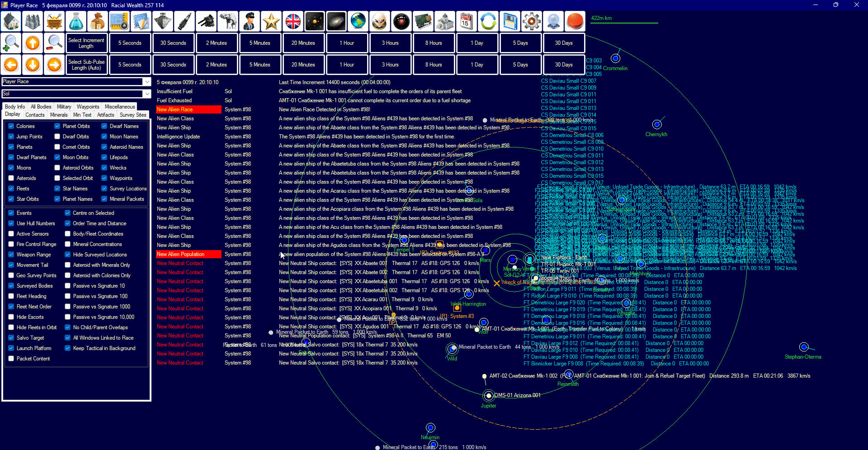Toggle the Mineral Packets checkbox

[104, 199]
